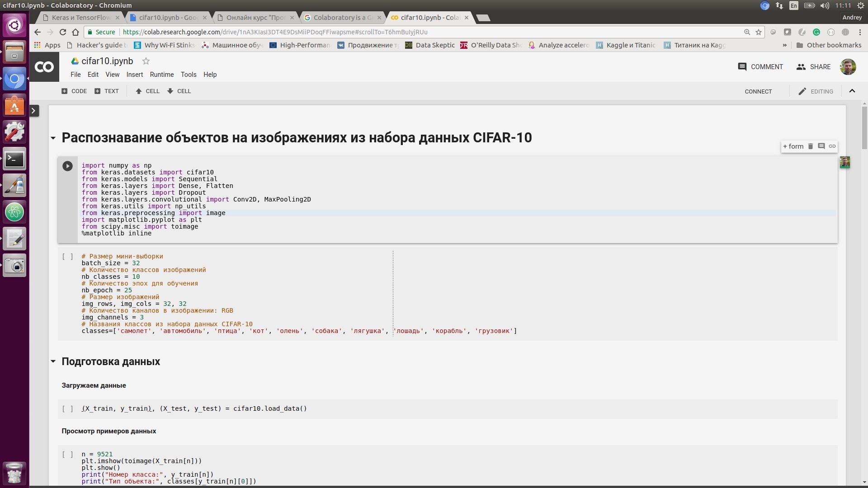This screenshot has height=488, width=868.
Task: Add a new TEXT cell
Action: point(107,91)
